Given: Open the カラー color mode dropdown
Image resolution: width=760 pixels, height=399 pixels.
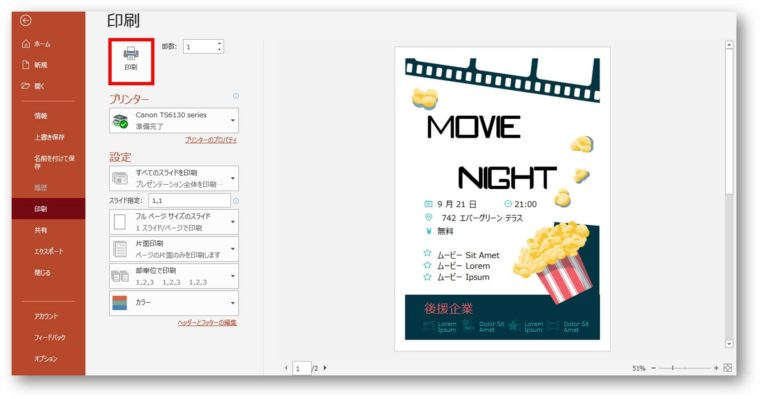Looking at the screenshot, I should (x=174, y=303).
